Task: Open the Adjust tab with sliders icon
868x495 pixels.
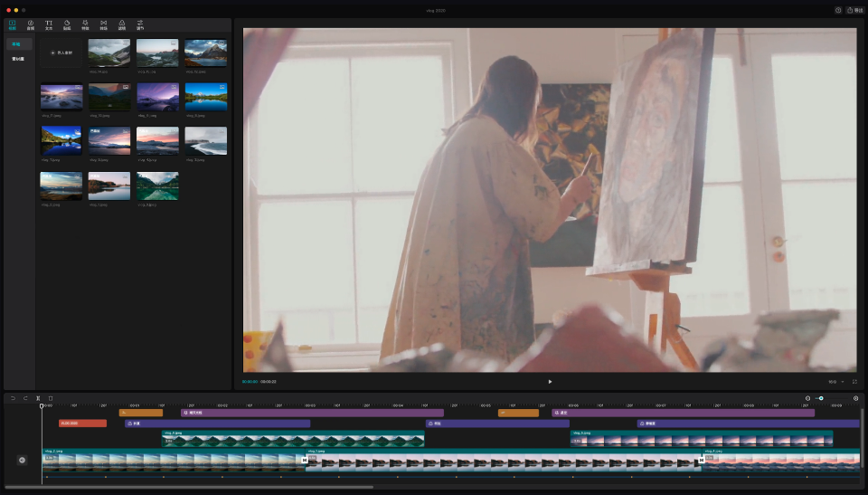Action: click(x=140, y=25)
